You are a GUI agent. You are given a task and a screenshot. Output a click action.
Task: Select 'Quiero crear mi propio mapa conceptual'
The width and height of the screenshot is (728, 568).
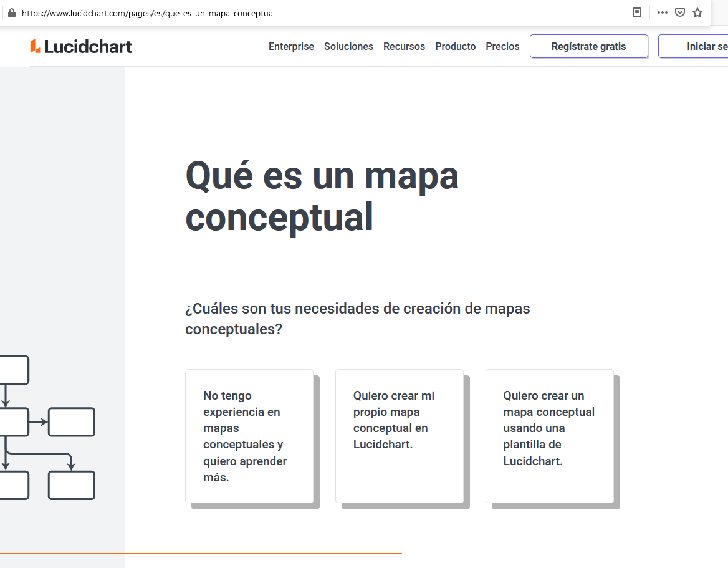point(399,436)
